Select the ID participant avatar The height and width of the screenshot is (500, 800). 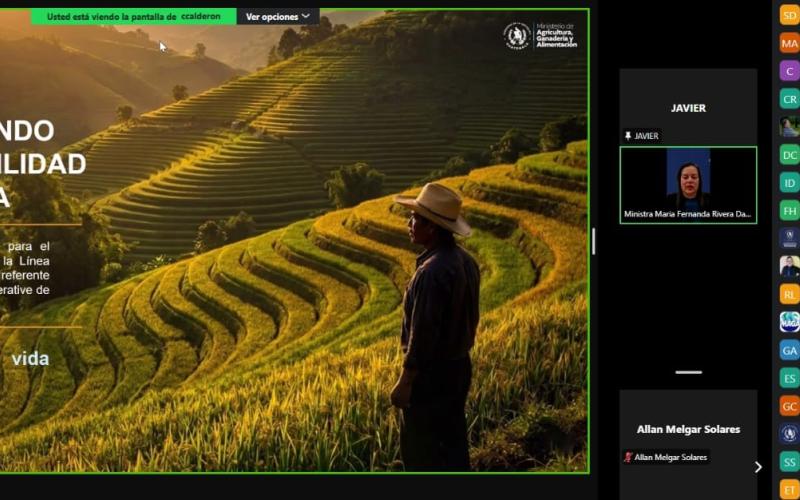point(789,183)
